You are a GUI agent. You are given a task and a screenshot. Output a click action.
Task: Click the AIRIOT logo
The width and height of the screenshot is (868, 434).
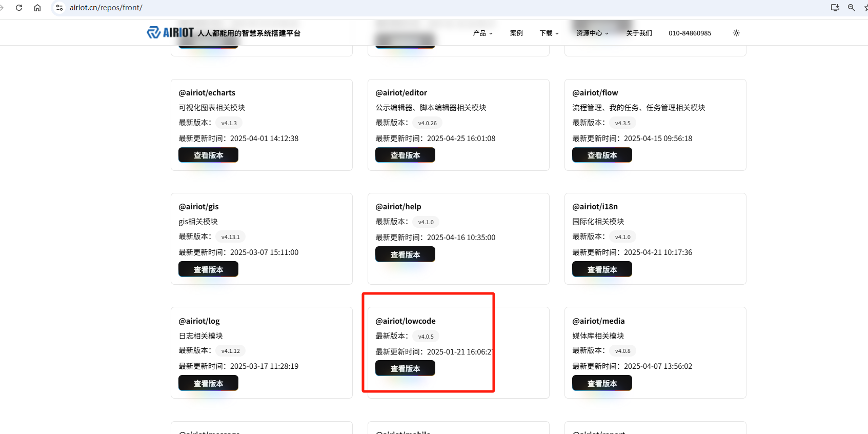[x=170, y=32]
